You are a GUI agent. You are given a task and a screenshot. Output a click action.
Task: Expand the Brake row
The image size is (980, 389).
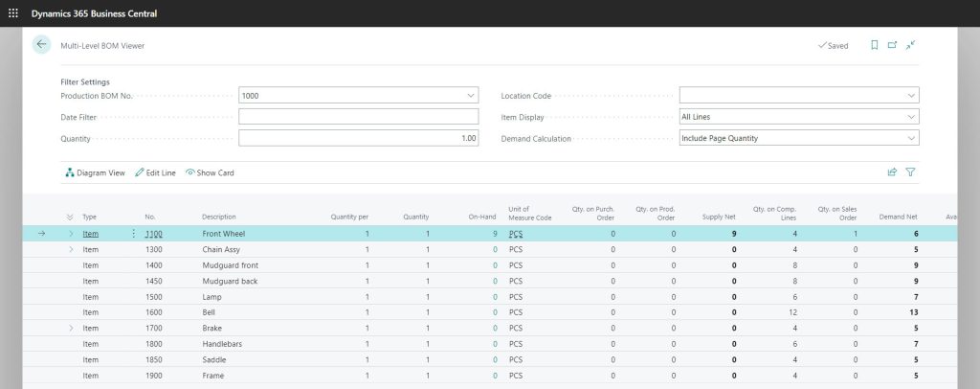click(70, 328)
